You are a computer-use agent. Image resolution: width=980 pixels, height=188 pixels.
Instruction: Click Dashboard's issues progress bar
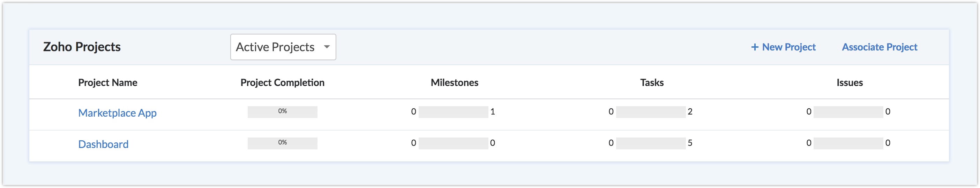point(848,143)
